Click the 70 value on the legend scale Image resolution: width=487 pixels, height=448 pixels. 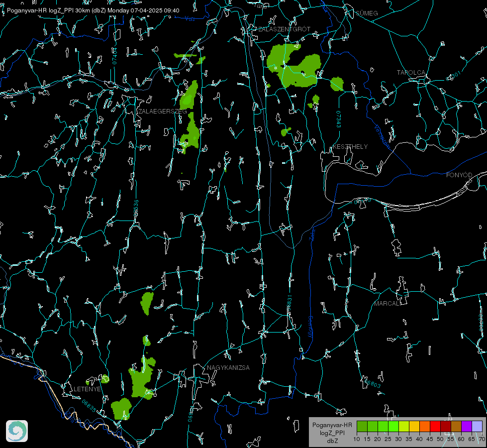coord(482,439)
